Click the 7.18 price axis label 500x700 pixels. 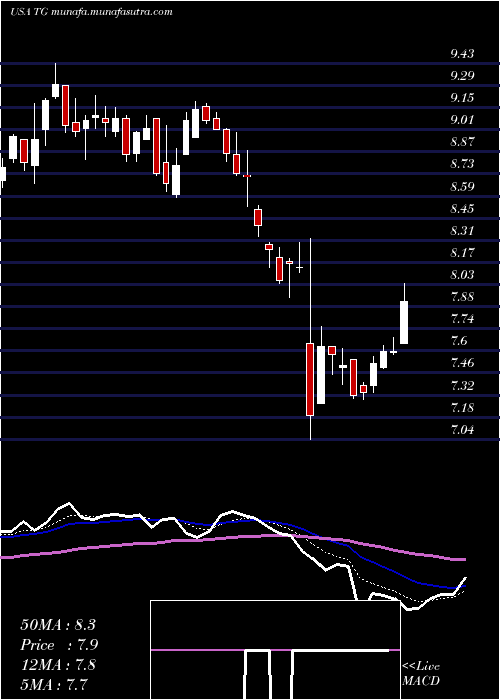462,408
